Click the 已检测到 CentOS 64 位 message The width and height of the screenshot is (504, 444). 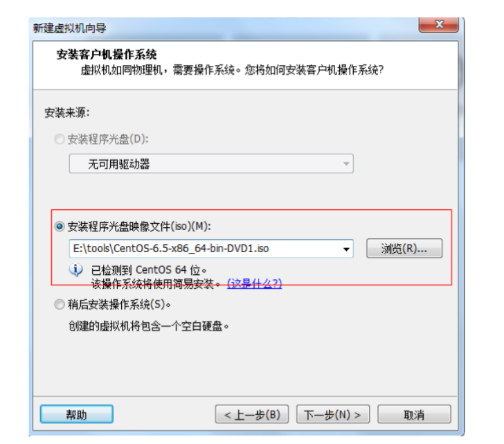(x=149, y=270)
